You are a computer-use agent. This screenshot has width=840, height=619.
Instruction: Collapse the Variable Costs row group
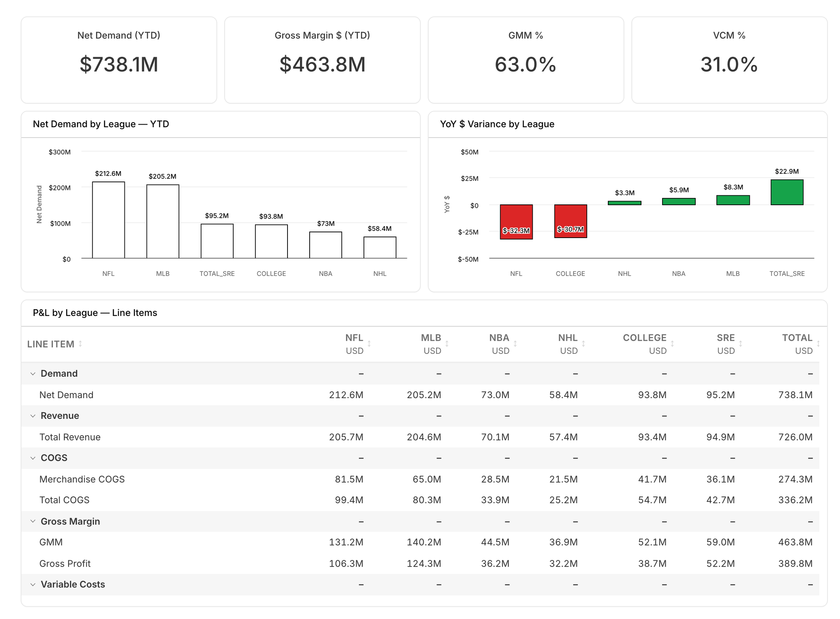pyautogui.click(x=33, y=585)
